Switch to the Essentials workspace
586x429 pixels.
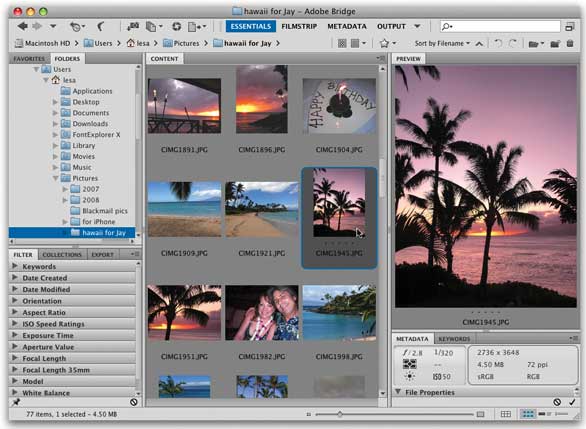coord(250,26)
